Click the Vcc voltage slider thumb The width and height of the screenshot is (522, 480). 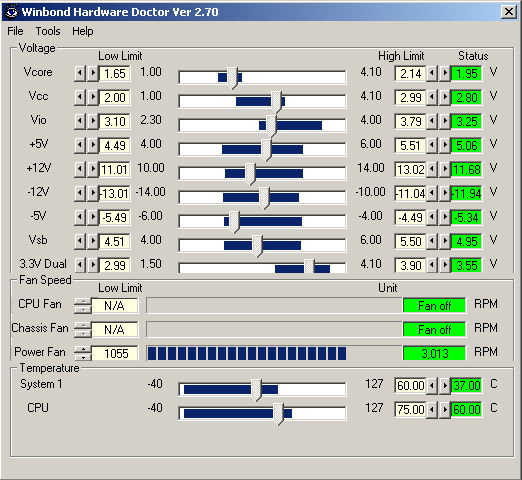pos(276,102)
